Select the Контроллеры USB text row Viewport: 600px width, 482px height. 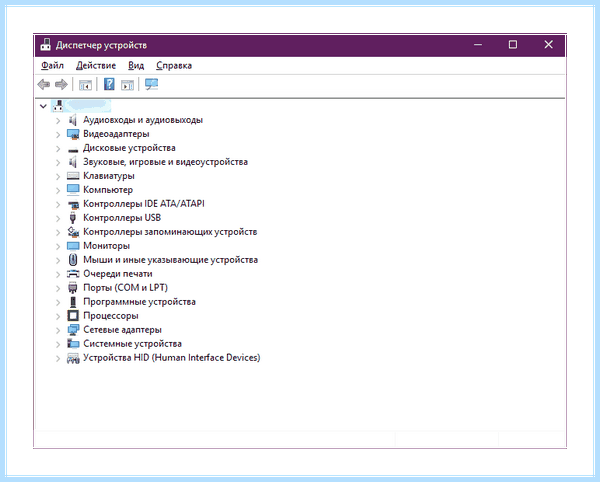[x=122, y=218]
